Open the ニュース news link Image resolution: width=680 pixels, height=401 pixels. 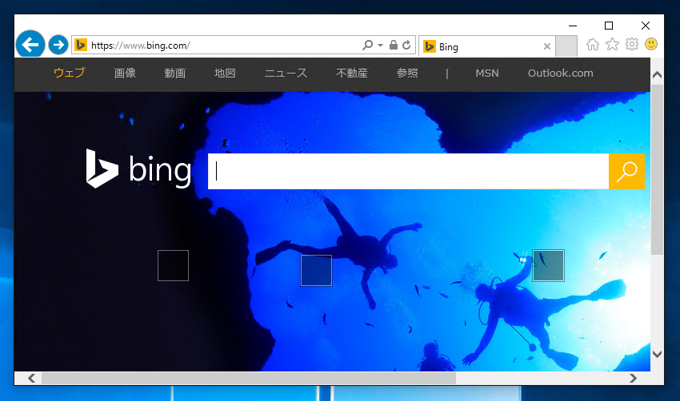click(x=286, y=73)
